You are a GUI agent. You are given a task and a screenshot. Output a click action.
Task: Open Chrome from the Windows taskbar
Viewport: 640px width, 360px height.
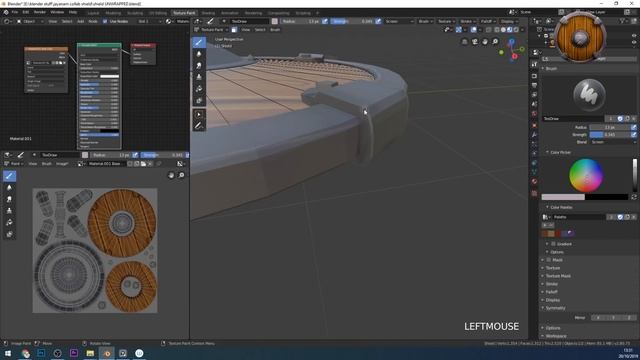pyautogui.click(x=25, y=353)
